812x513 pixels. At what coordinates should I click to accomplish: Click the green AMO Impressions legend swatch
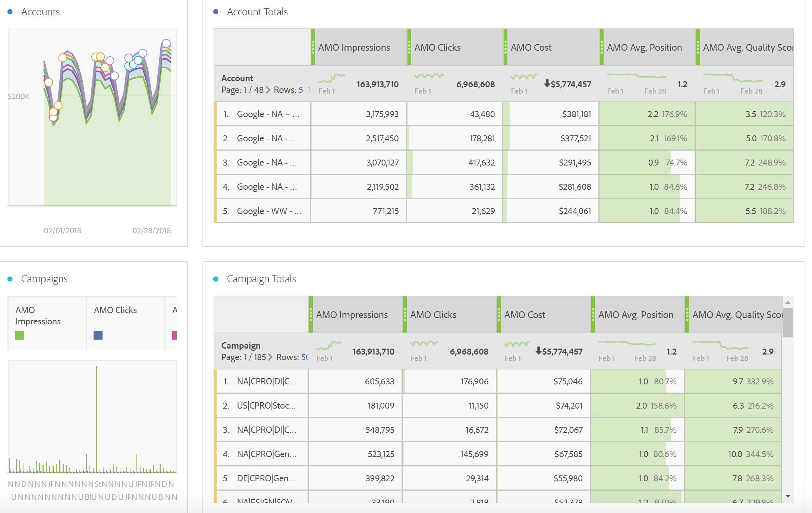pyautogui.click(x=20, y=335)
